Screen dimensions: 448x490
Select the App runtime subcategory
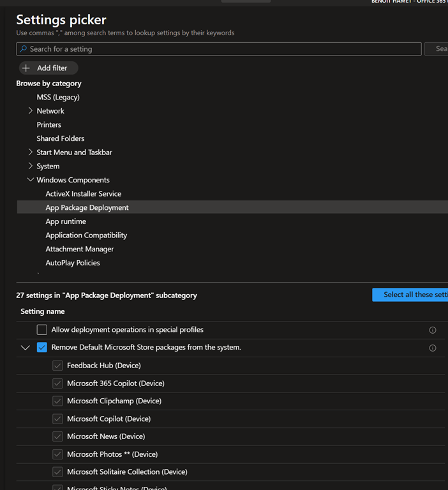click(x=66, y=221)
